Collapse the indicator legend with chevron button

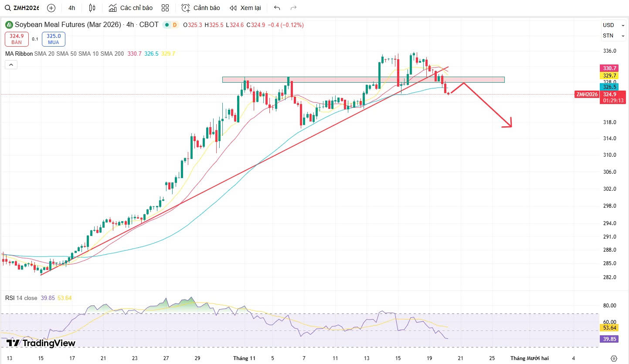(11, 65)
